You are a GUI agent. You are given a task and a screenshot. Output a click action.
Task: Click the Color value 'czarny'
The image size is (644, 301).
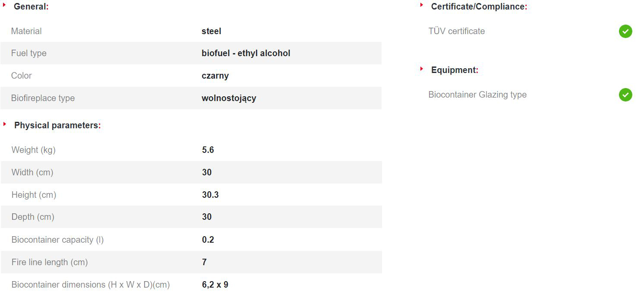coord(215,76)
